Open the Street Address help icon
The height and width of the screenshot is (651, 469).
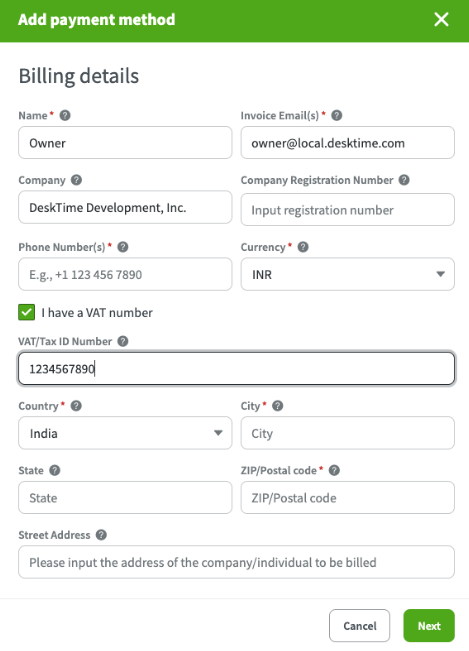[x=101, y=535]
